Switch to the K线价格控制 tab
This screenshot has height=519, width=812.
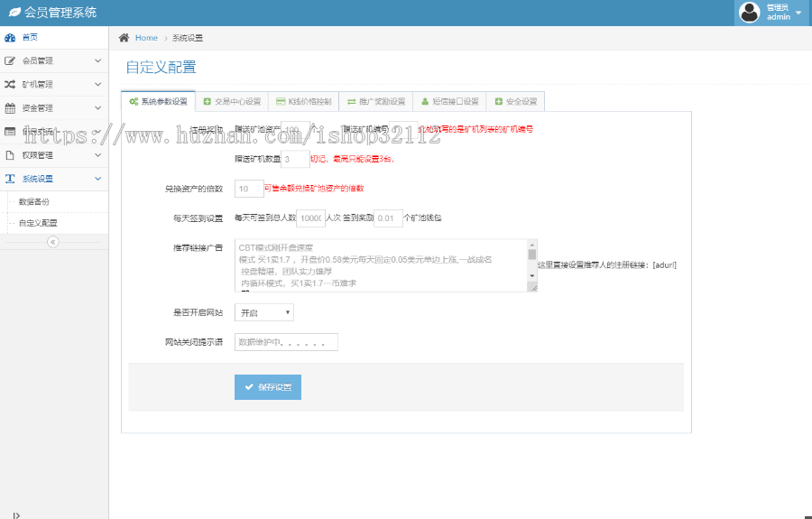click(303, 101)
